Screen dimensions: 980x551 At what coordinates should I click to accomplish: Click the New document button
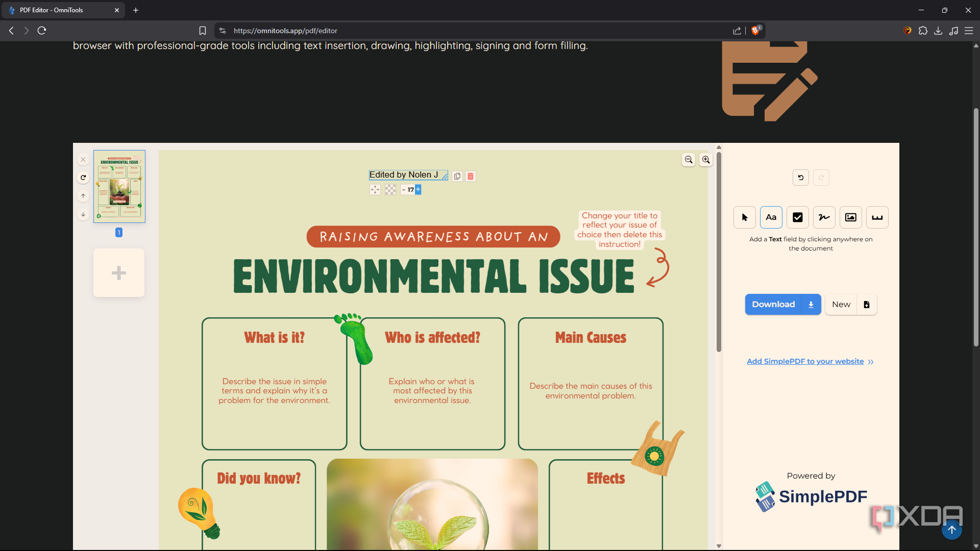(841, 305)
